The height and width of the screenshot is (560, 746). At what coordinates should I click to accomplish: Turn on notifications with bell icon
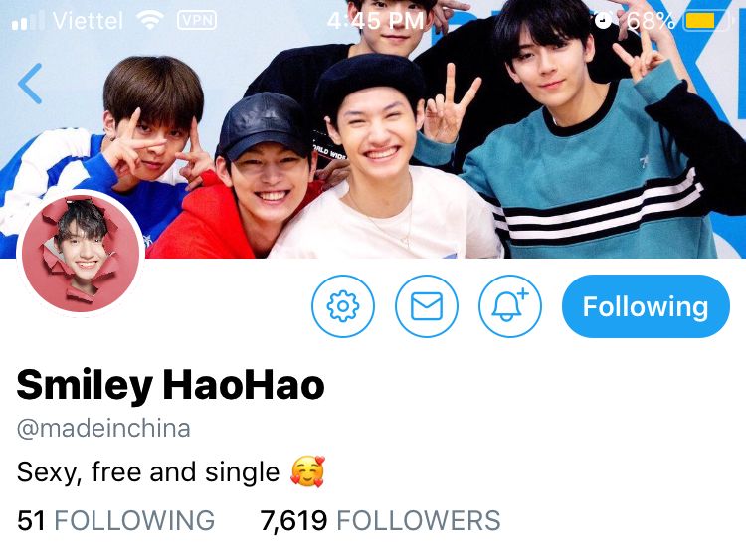coord(509,306)
